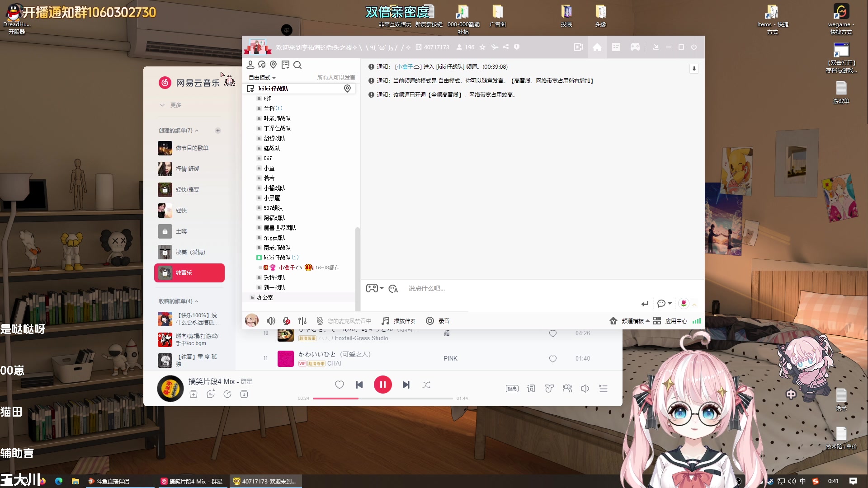
Task: Download the current song icon
Action: 244,394
